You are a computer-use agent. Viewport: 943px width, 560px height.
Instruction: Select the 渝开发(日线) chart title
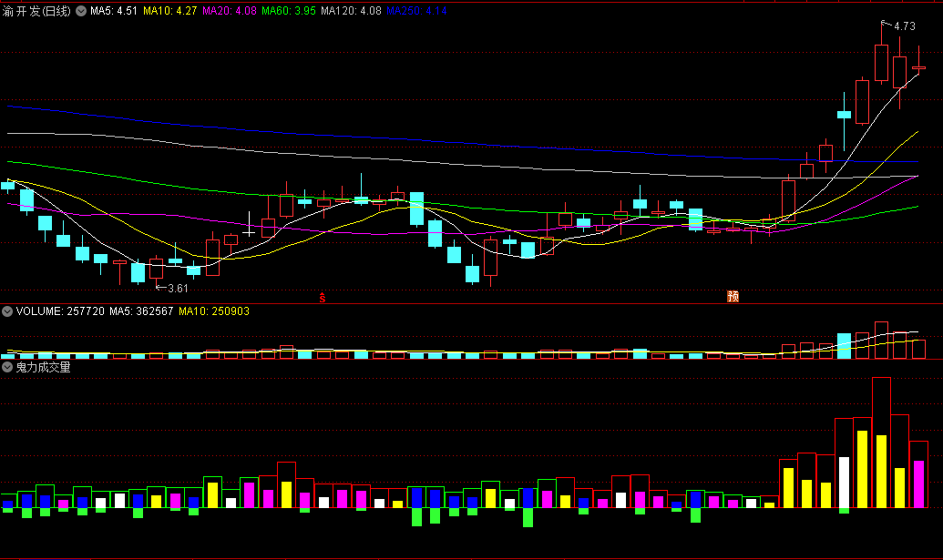36,11
